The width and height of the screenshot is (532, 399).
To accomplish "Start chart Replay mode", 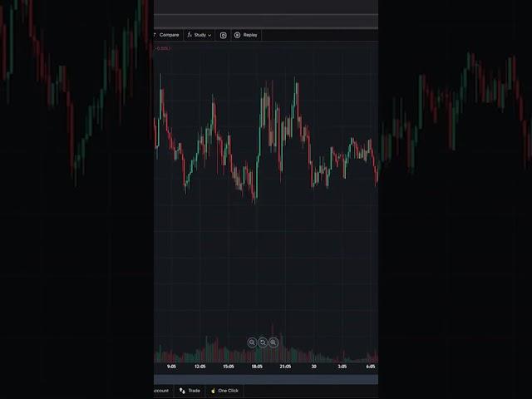I will click(x=246, y=35).
